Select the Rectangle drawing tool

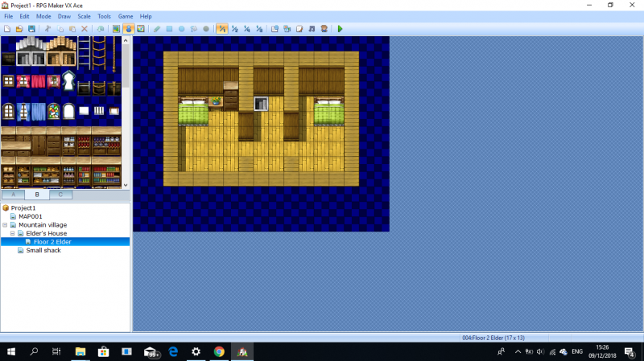pos(169,29)
